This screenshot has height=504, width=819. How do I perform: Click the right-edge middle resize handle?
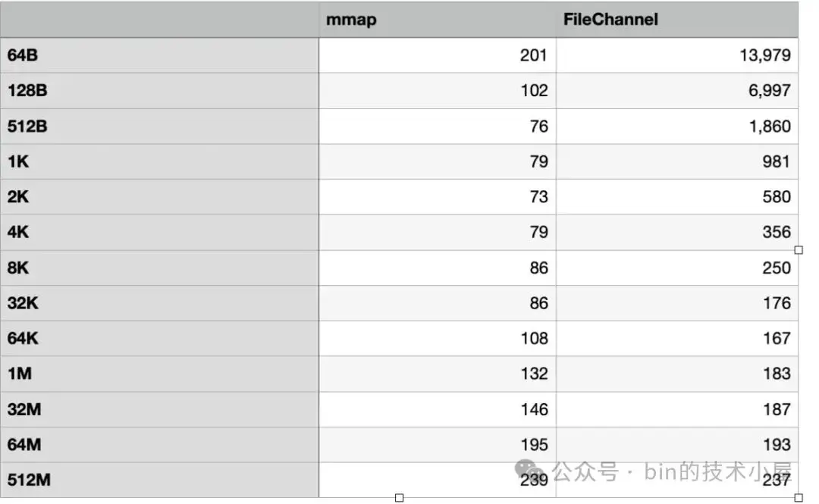(799, 250)
